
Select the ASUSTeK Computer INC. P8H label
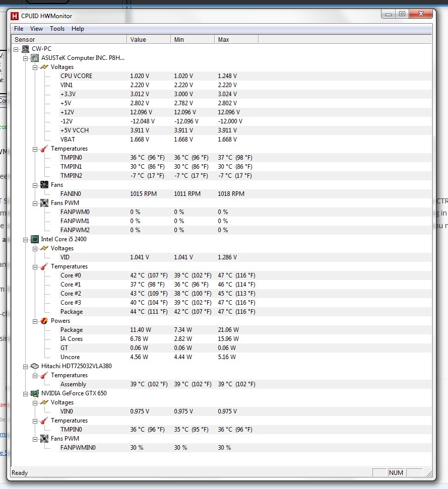click(83, 58)
